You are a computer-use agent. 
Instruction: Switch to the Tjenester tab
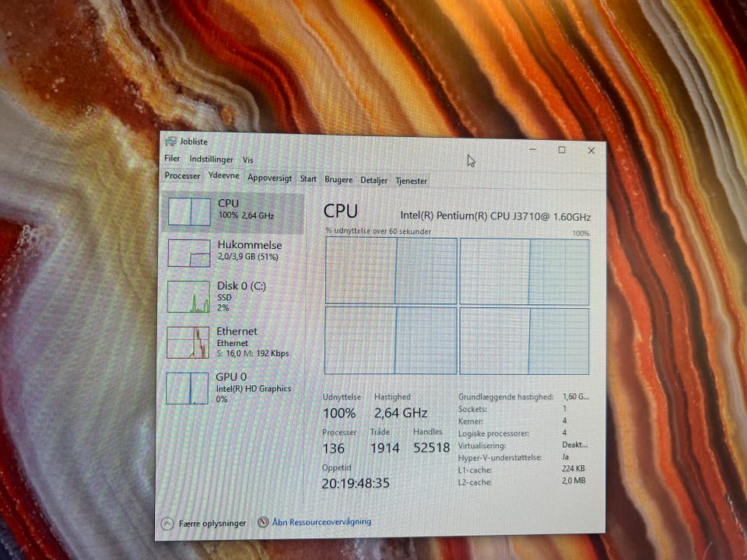pyautogui.click(x=411, y=181)
